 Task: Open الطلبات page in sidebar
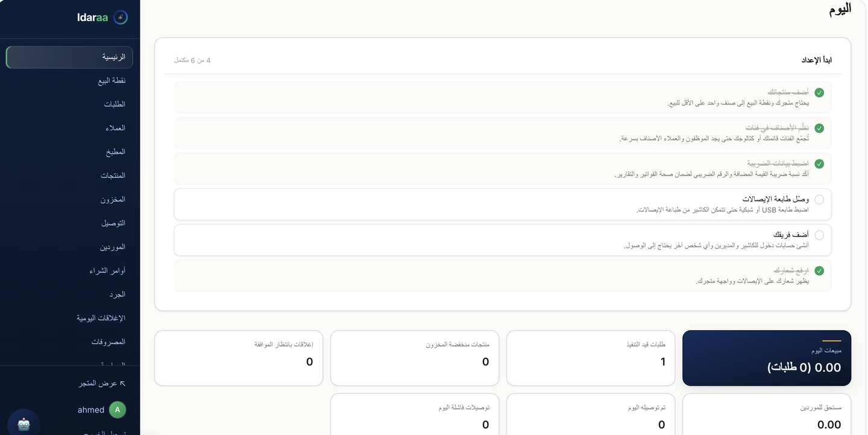click(x=69, y=104)
